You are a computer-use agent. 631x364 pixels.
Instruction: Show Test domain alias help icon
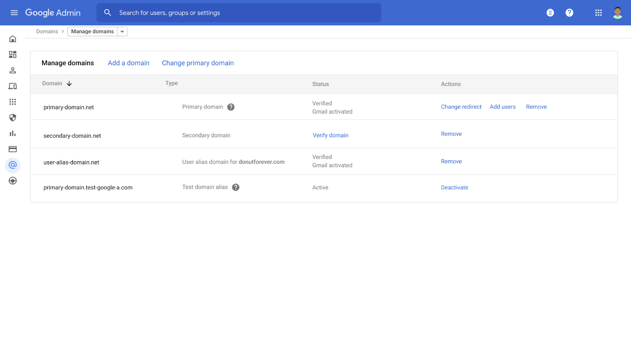(236, 187)
